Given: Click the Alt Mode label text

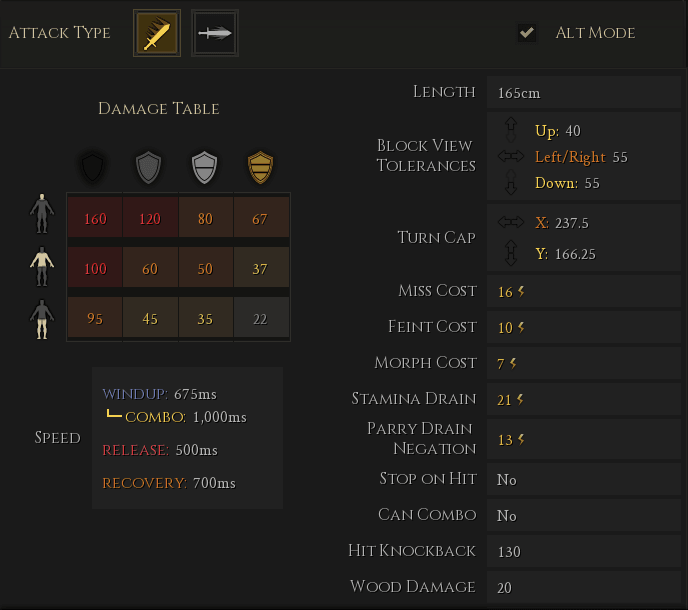Looking at the screenshot, I should coord(595,33).
